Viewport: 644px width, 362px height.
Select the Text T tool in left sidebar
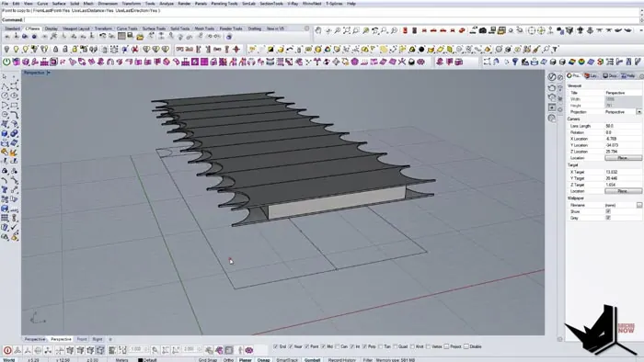5,190
